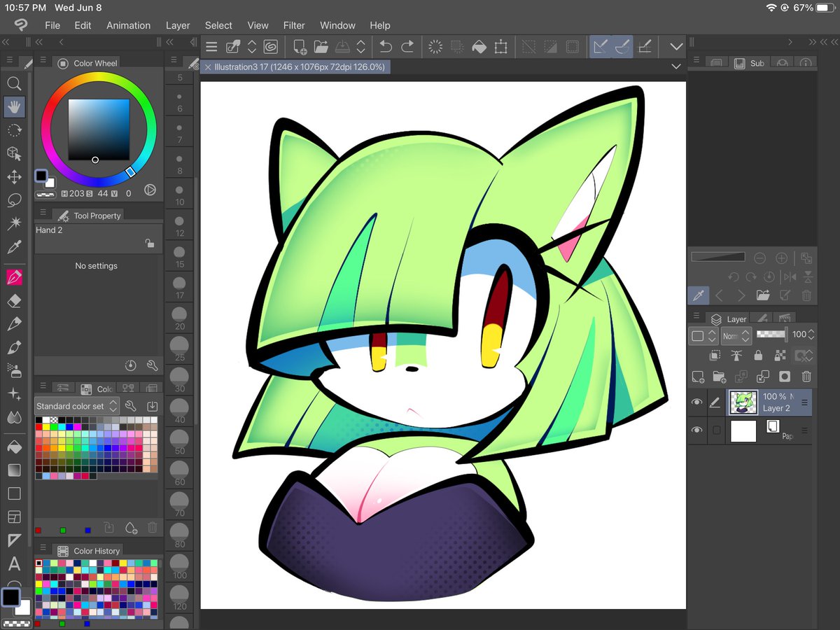Image resolution: width=840 pixels, height=630 pixels.
Task: Select the pink Pen tool
Action: (x=14, y=277)
